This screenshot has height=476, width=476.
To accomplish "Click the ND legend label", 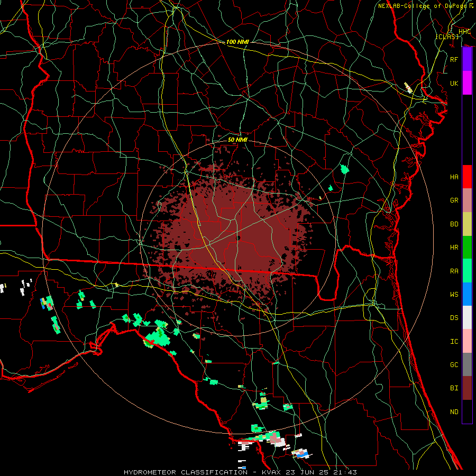I will (x=454, y=411).
